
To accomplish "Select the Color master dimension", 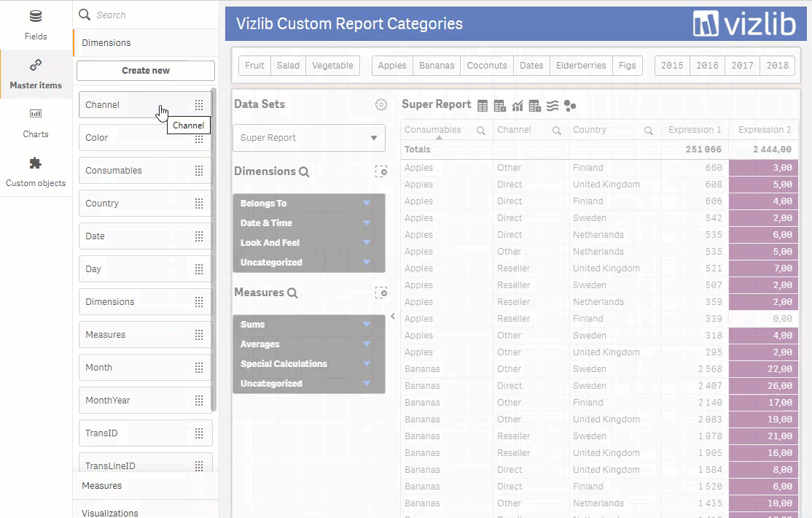I will click(x=146, y=137).
